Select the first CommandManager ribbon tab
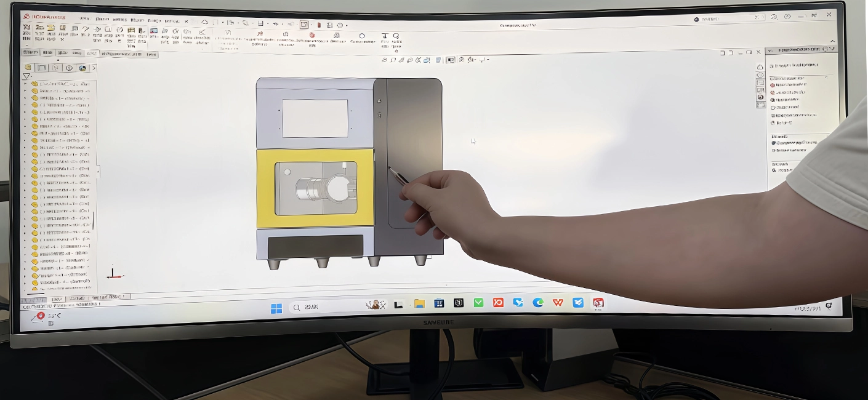The height and width of the screenshot is (400, 868). click(x=31, y=53)
